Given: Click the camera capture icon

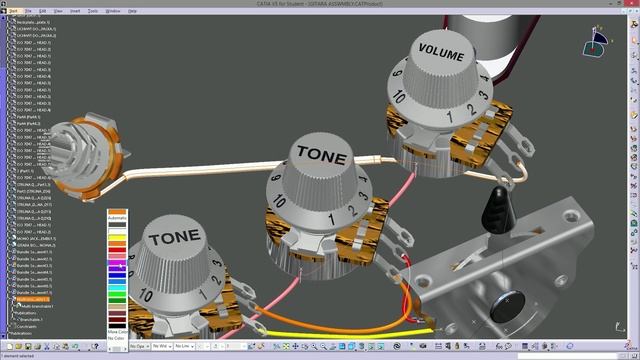Looking at the screenshot, I should click(423, 347).
